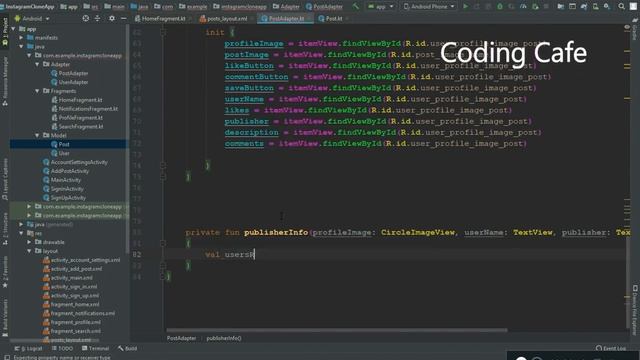Hide the Project panel with the minus icon
Viewport: 640px width, 360px height.
tap(123, 18)
